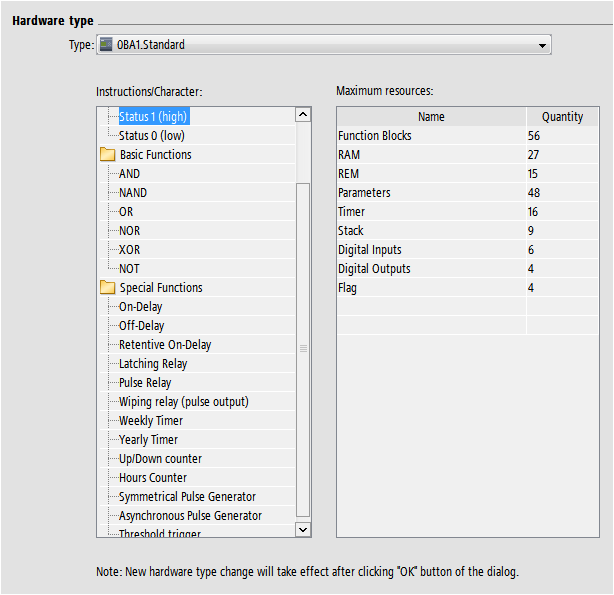
Task: Click the Quantity column header
Action: click(562, 117)
